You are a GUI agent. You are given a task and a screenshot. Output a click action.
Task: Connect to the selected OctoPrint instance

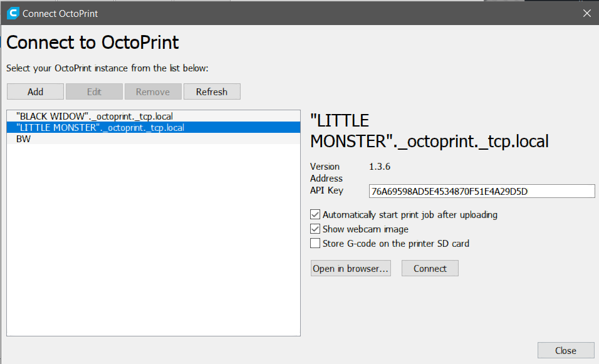(x=430, y=268)
